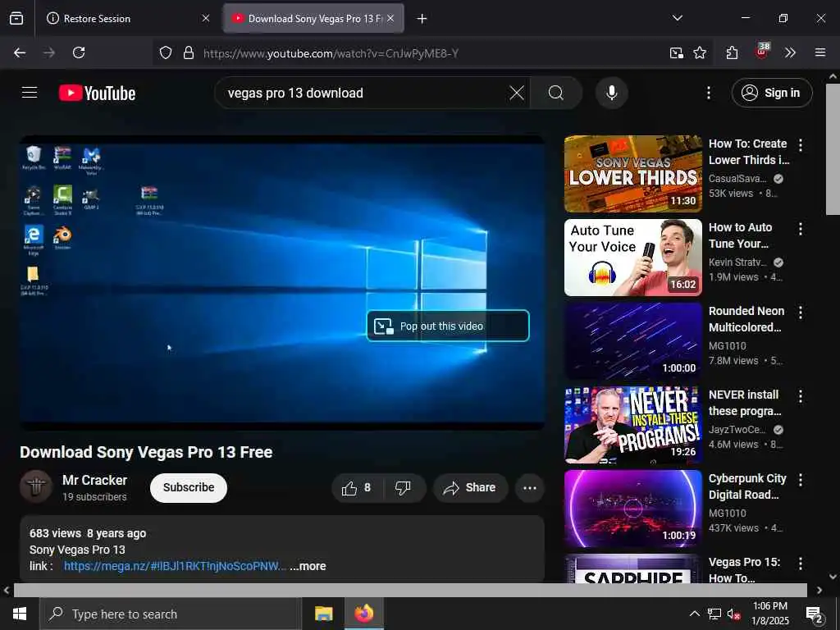840x630 pixels.
Task: Click the horizontal page scrollbar
Action: [x=410, y=590]
